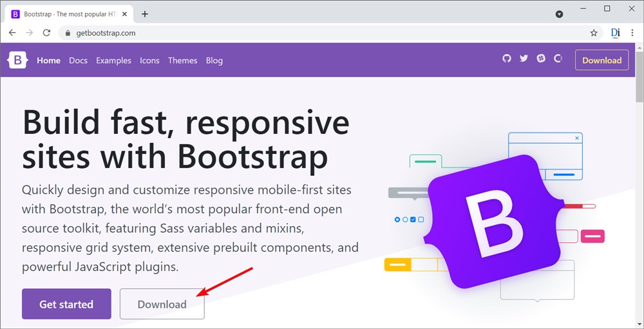Open a new tab with plus icon

tap(144, 14)
